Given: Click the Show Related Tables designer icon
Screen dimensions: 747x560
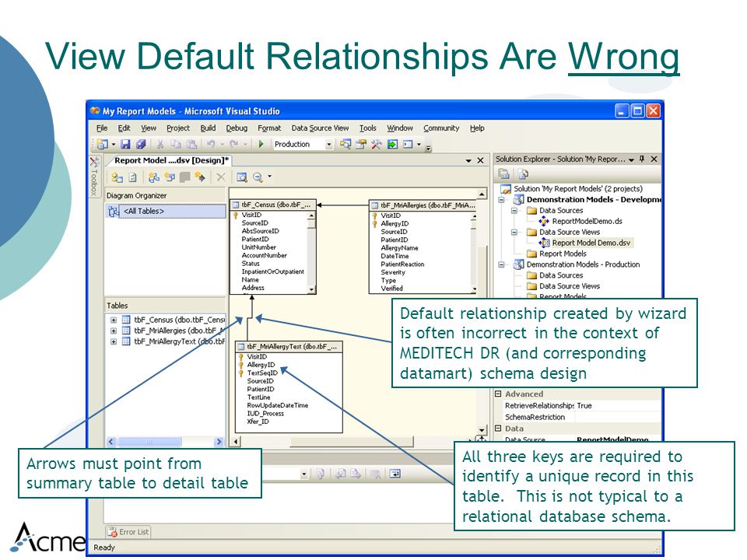Looking at the screenshot, I should (170, 177).
